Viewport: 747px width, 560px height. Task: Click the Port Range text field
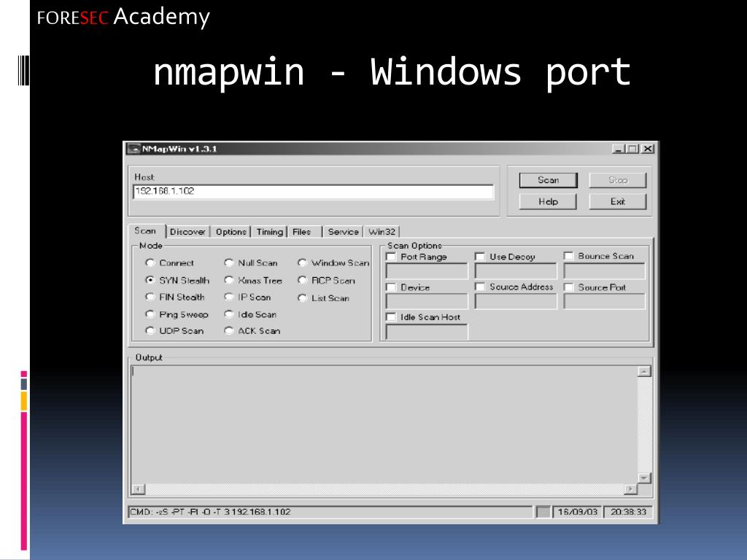click(x=427, y=271)
